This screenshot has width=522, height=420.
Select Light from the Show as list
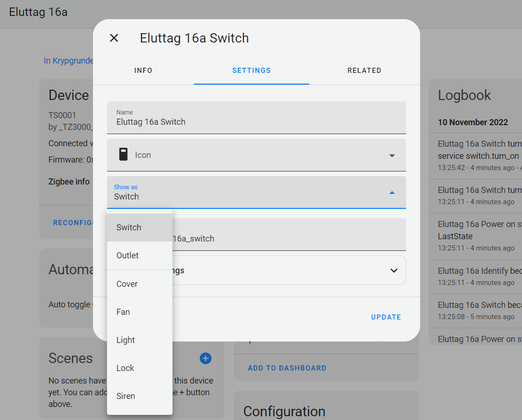125,340
